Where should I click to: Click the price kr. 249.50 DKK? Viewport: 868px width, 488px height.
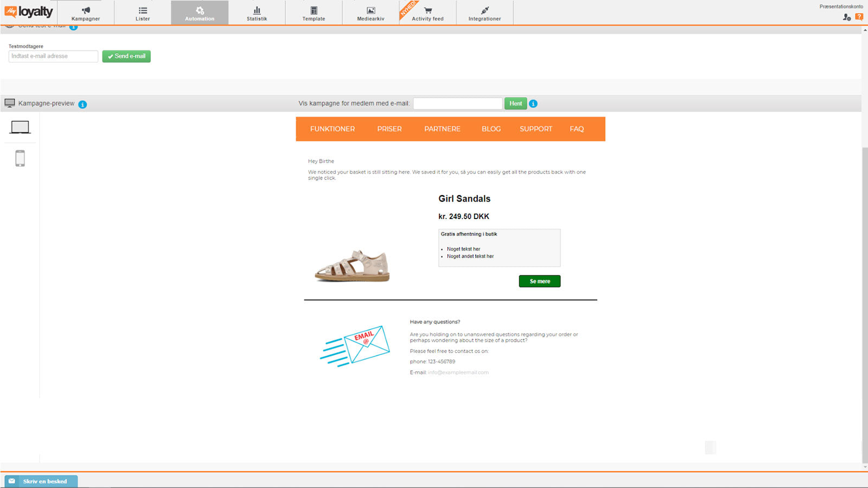coord(464,216)
